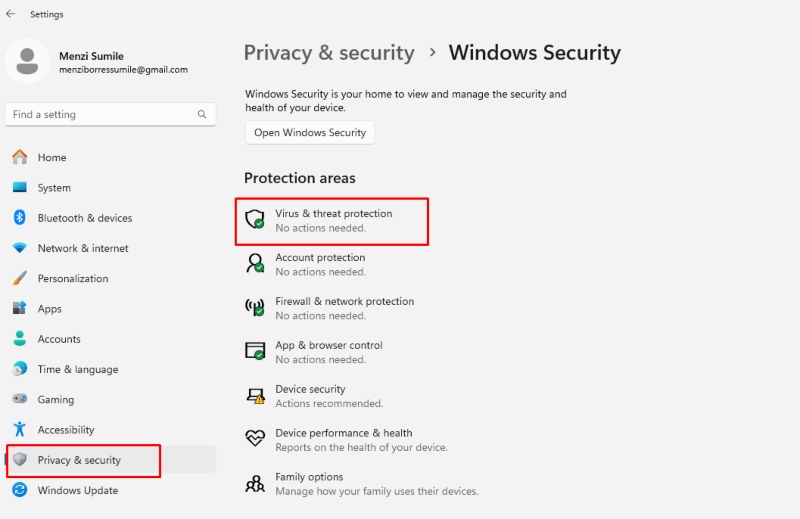The image size is (800, 519).
Task: Click the Network wifi icon
Action: coord(20,248)
